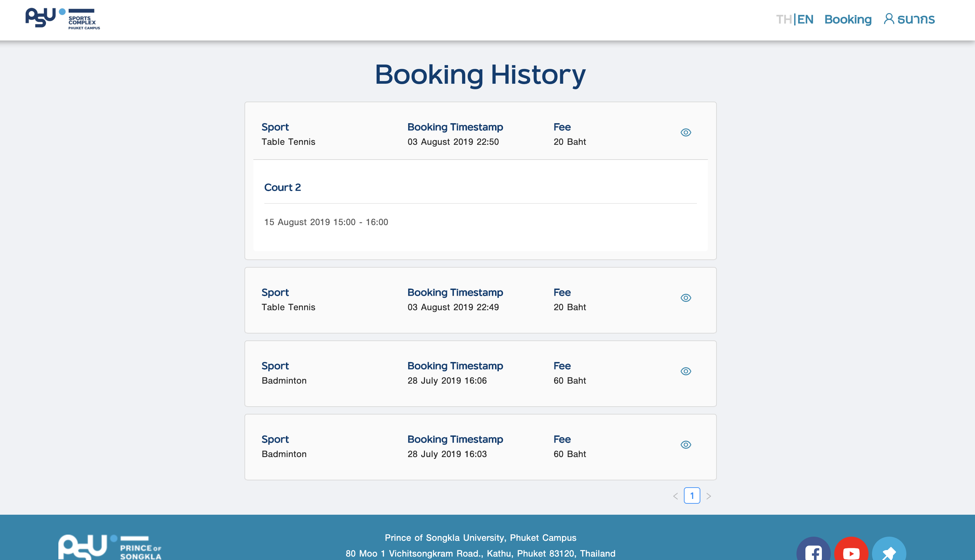Click '20 Baht' fee of 22:50 booking
The height and width of the screenshot is (560, 975).
point(570,141)
